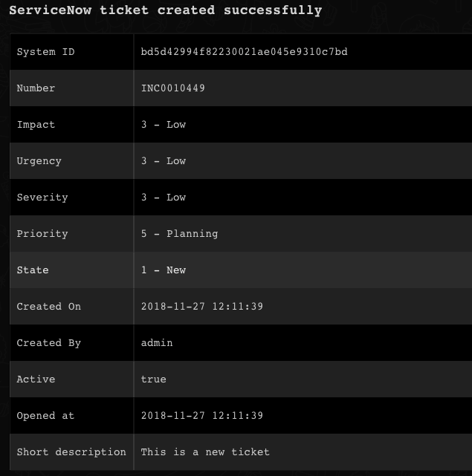Select the Urgency value "3 - Low"

click(x=164, y=161)
